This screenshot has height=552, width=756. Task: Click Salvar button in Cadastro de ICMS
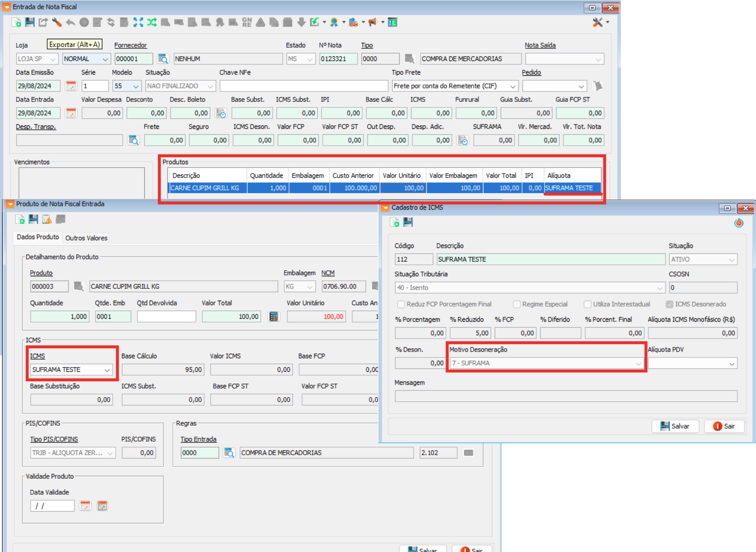tap(675, 426)
